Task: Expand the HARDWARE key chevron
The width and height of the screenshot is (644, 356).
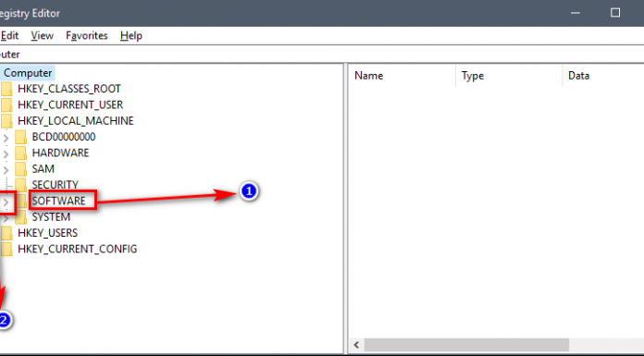Action: (x=6, y=154)
